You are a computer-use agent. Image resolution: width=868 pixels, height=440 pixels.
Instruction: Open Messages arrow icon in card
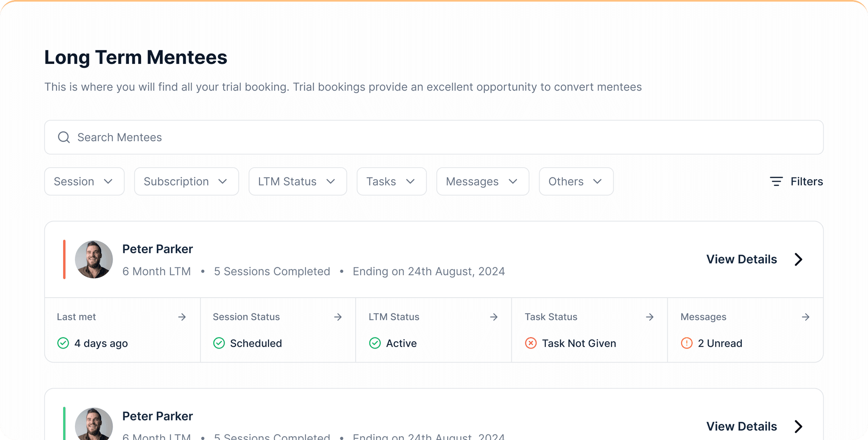pyautogui.click(x=806, y=317)
